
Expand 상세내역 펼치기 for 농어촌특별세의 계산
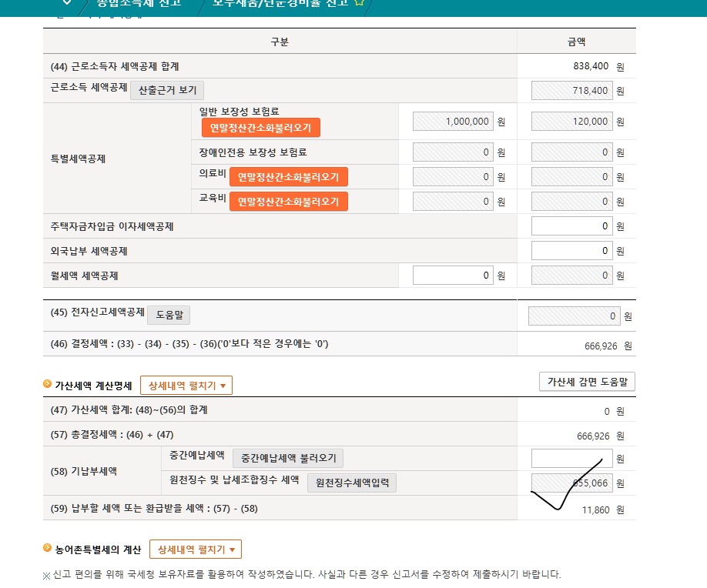pos(195,550)
